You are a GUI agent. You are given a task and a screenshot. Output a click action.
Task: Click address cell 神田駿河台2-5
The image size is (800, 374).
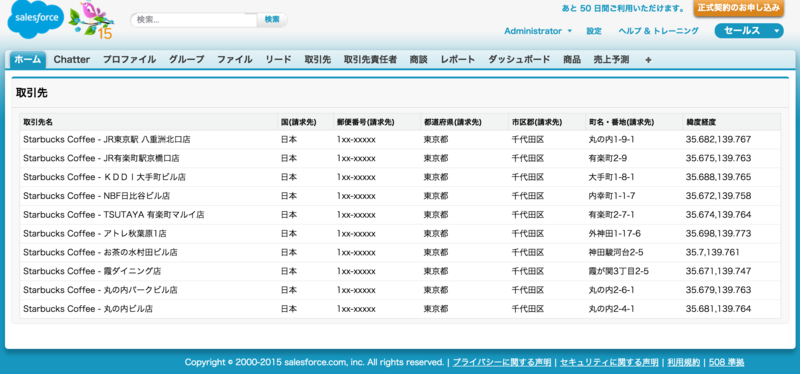pos(615,253)
